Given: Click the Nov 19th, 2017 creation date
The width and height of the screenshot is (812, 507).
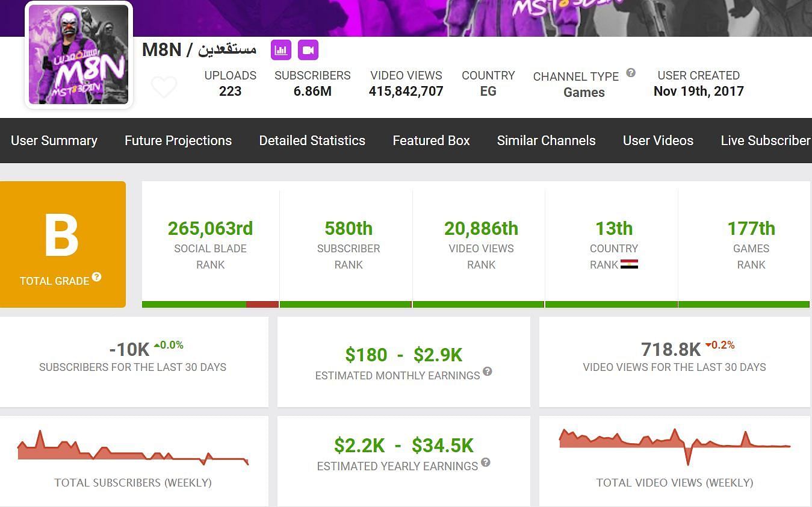Looking at the screenshot, I should [699, 91].
